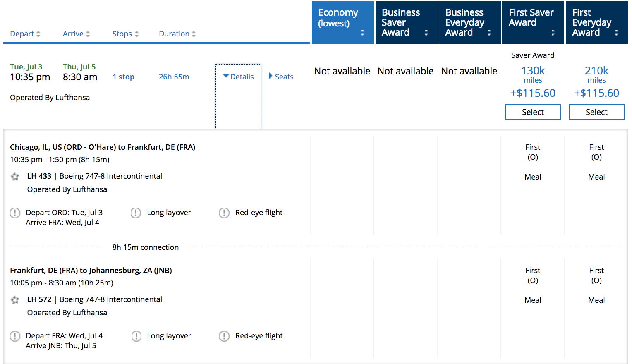This screenshot has height=364, width=632.
Task: Select the 130k miles First Saver fare
Action: tap(533, 112)
